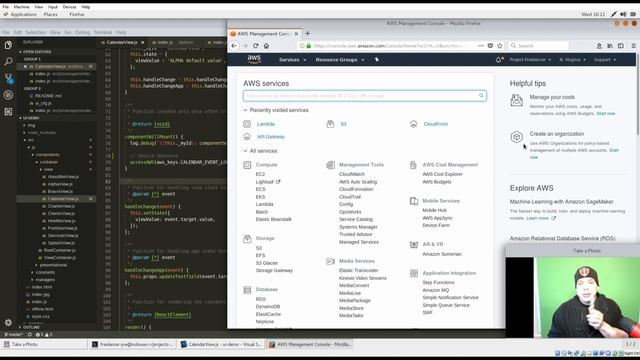Select AlphaView.js in the file tree

click(60, 184)
